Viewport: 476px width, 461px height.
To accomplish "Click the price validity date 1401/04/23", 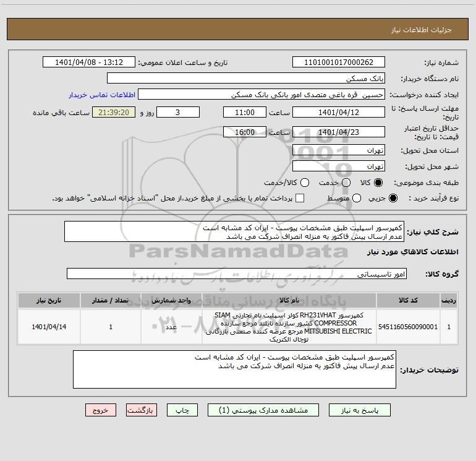I will click(x=339, y=132).
